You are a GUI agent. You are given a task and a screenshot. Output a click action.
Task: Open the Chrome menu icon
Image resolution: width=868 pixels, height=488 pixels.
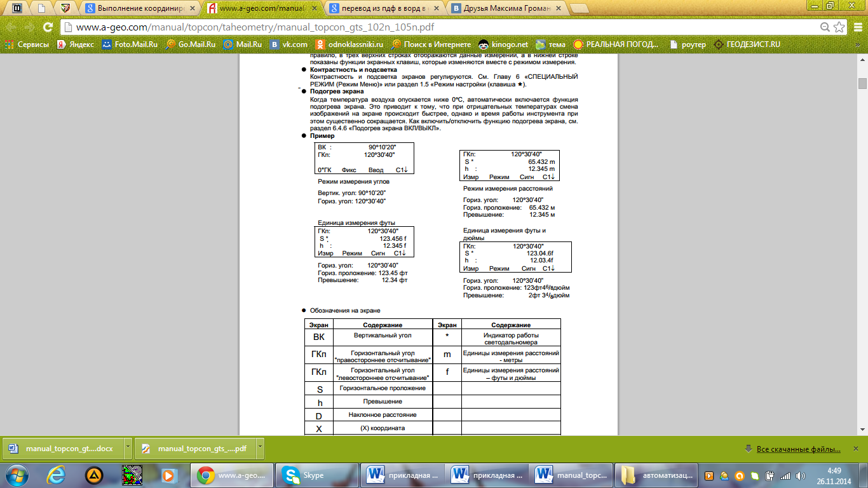(858, 27)
